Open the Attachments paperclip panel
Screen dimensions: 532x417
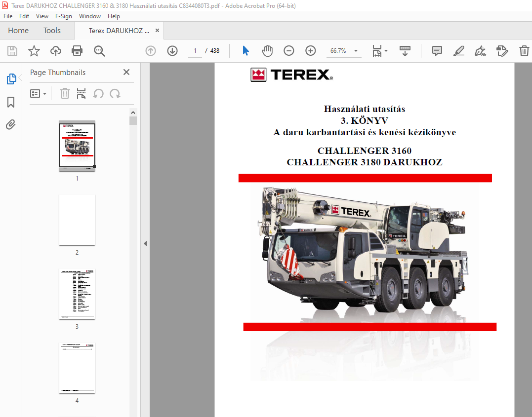coord(11,125)
